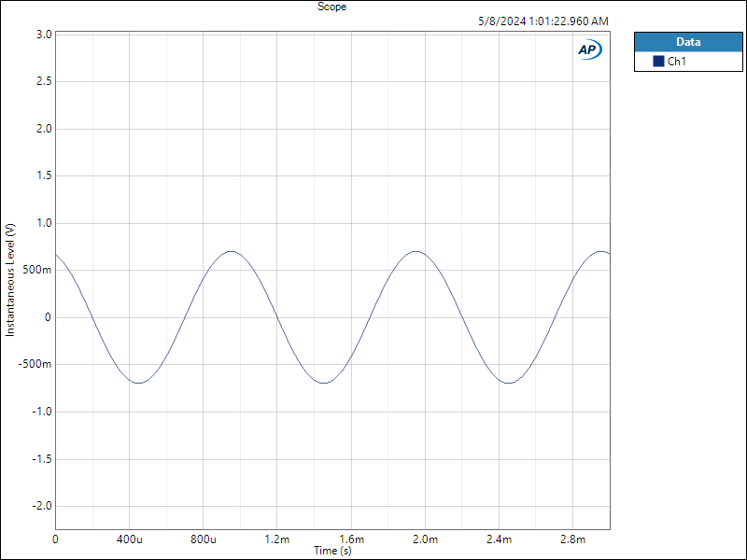Click the -2.0 y-axis tick label
This screenshot has height=560, width=747.
click(42, 506)
